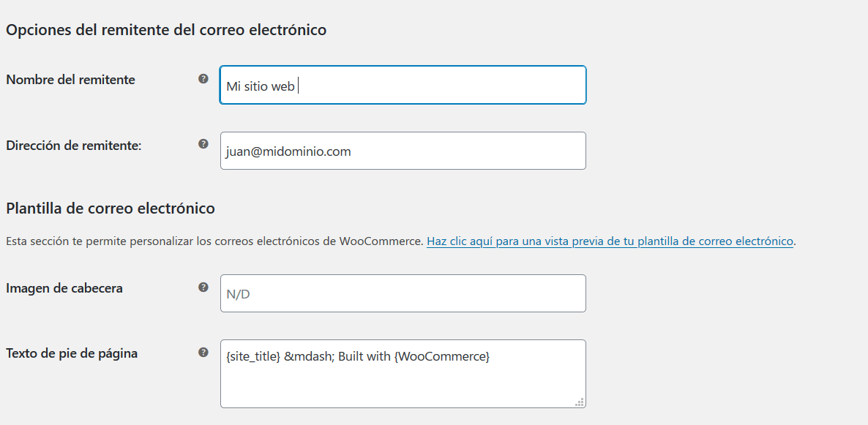
Task: Click help icon beside Texto de pie de página
Action: [x=203, y=352]
